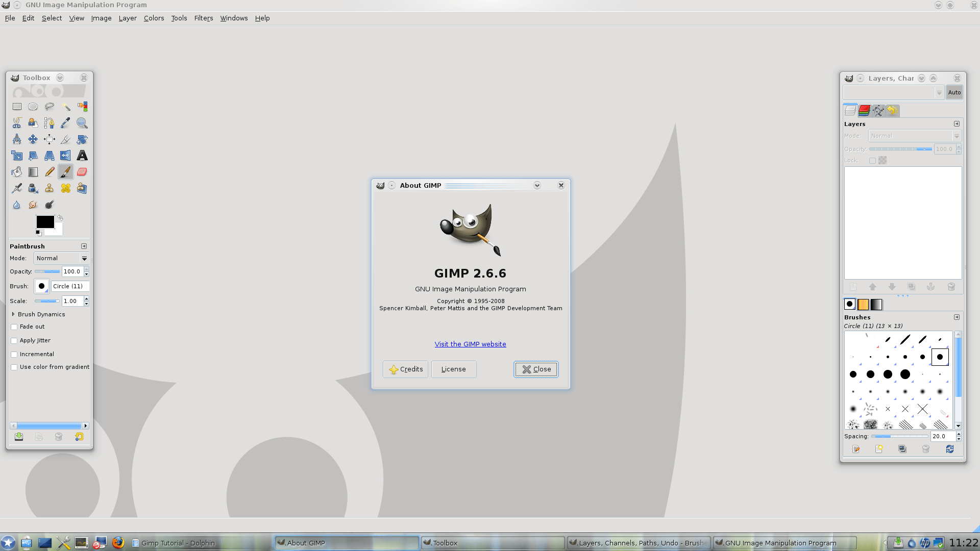Open the layers Mode dropdown

(913, 136)
